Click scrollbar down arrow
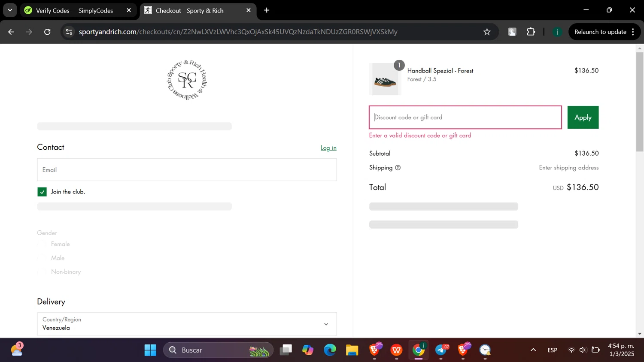The image size is (644, 362). coord(640,334)
